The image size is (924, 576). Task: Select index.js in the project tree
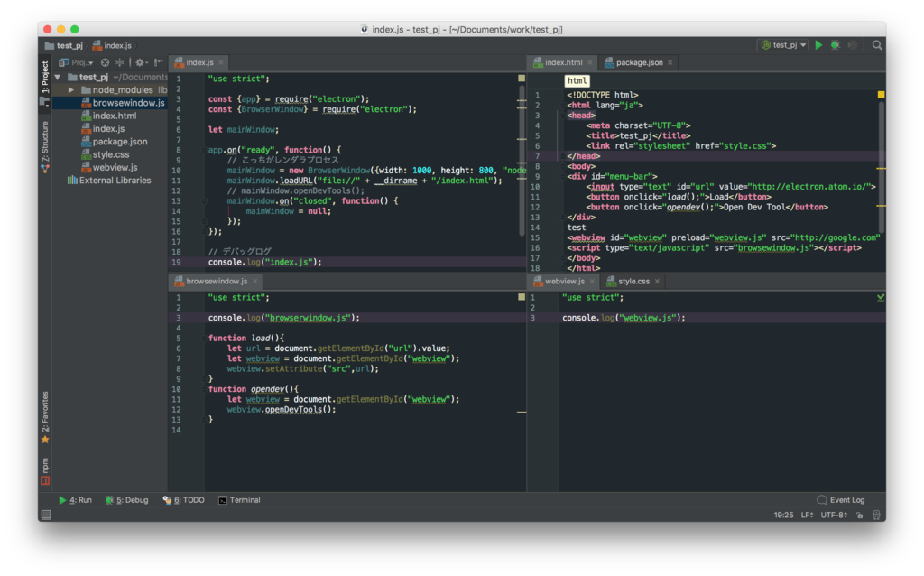coord(110,129)
